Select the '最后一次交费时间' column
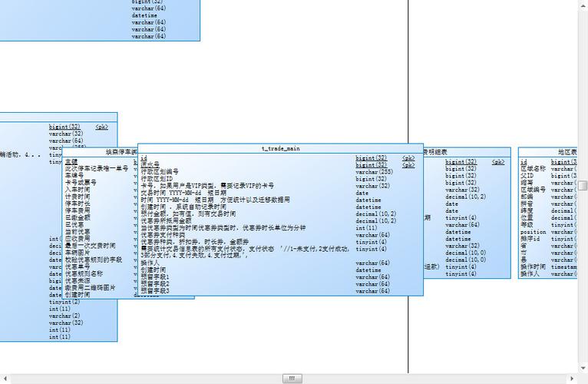The width and height of the screenshot is (588, 384). (x=90, y=246)
